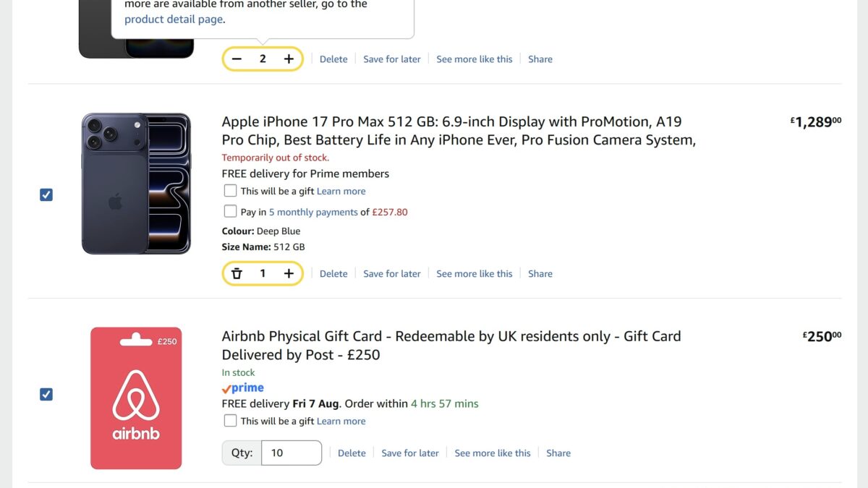Click the Qty field showing 10
The width and height of the screenshot is (868, 488).
click(x=292, y=453)
